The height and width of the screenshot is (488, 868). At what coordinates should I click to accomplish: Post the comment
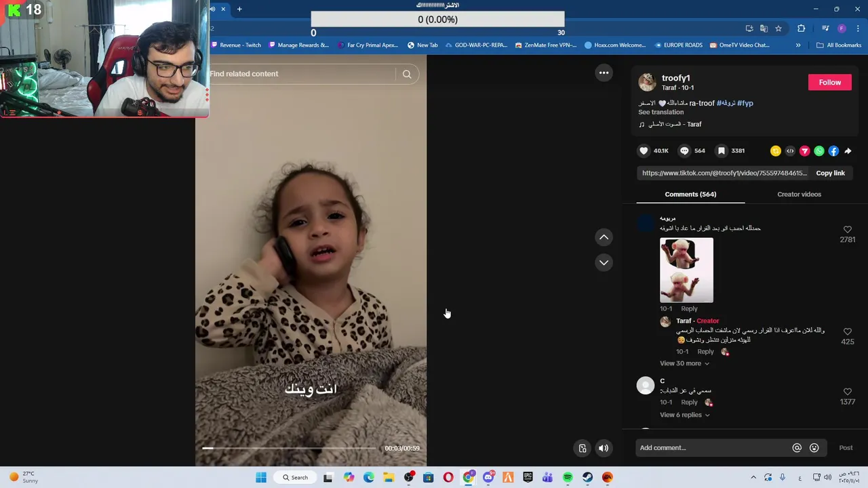coord(846,447)
